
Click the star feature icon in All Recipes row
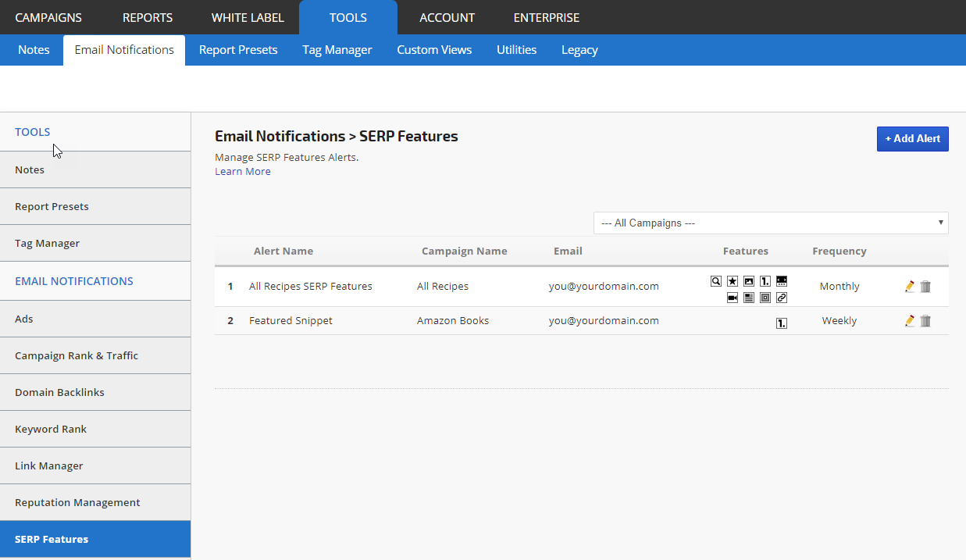tap(733, 281)
